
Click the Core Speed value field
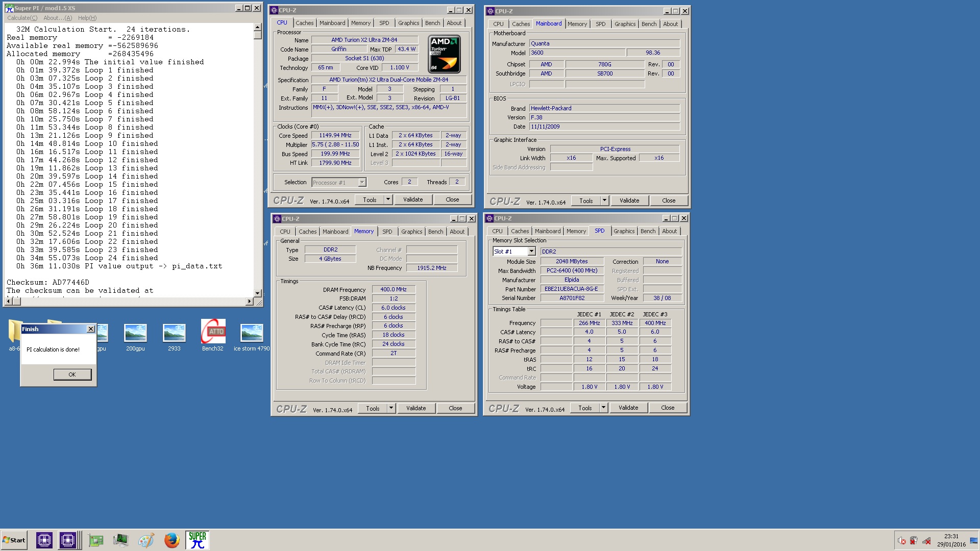coord(335,136)
